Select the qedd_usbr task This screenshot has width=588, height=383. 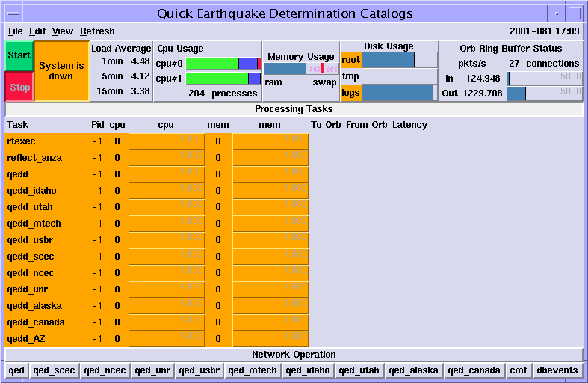pos(30,240)
